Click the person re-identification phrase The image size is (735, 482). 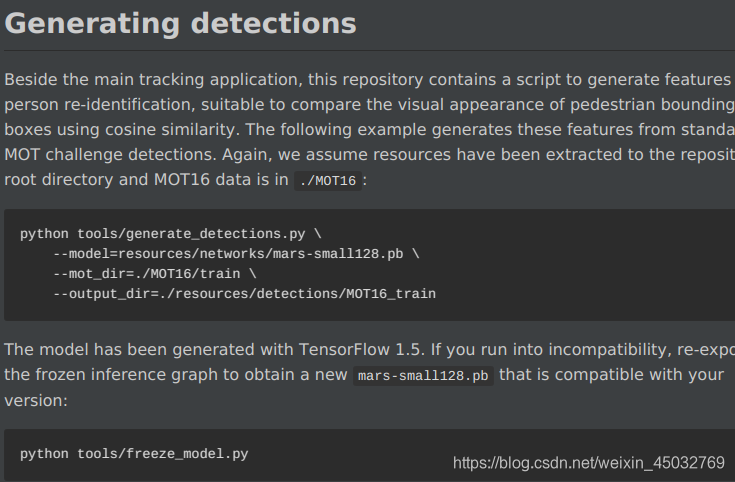pyautogui.click(x=100, y=105)
